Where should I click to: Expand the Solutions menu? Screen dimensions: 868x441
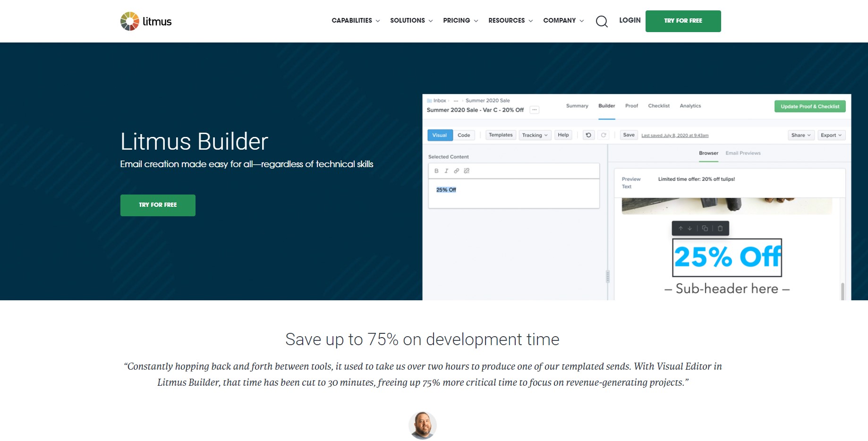[411, 21]
